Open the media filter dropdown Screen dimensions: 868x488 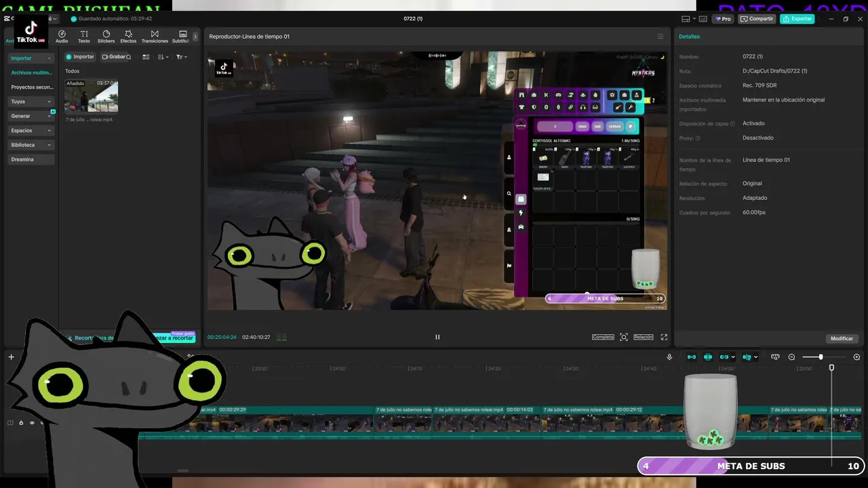click(x=181, y=57)
